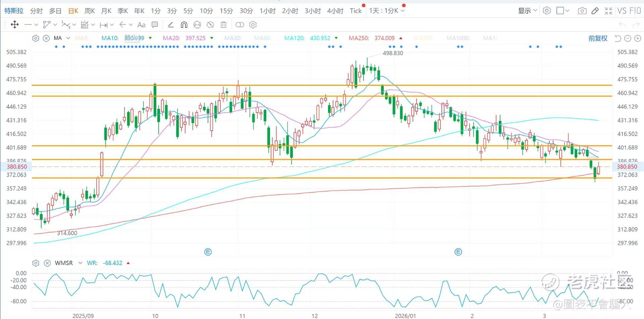Add a text annotation with Aa tool
This screenshot has width=644, height=319.
141,24
